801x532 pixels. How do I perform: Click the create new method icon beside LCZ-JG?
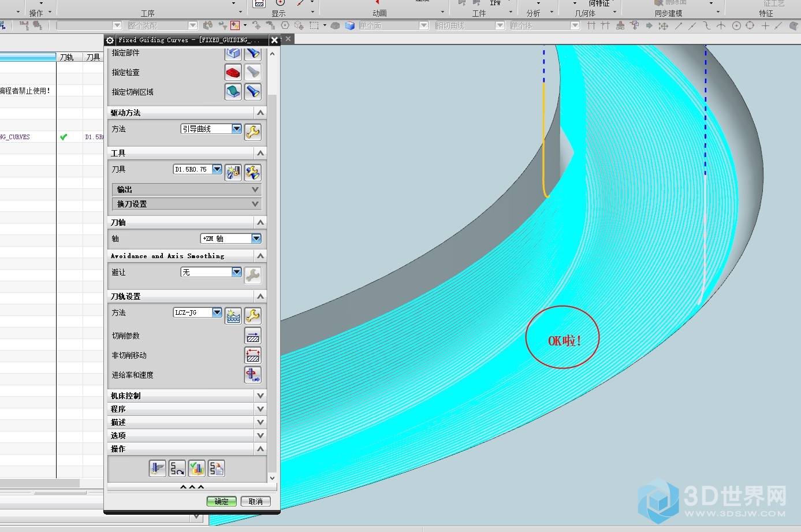[233, 315]
